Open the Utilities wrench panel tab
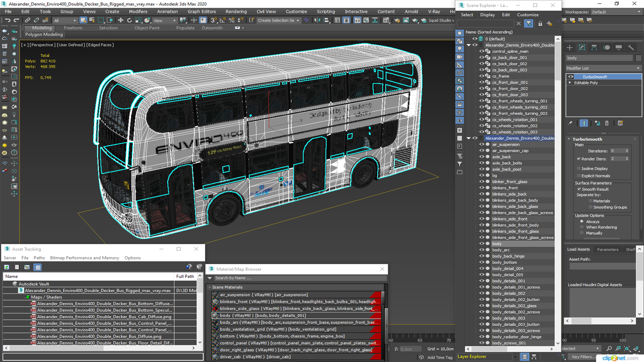This screenshot has width=644, height=362. pyautogui.click(x=631, y=48)
